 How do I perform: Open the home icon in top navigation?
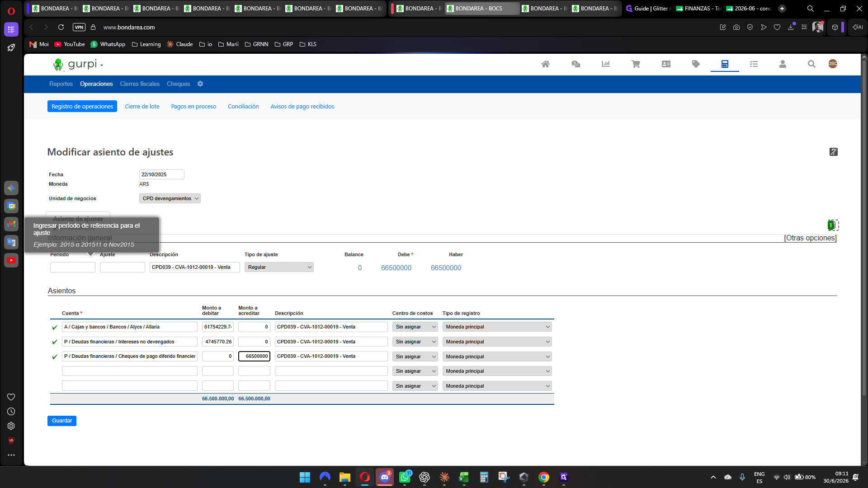pos(545,64)
